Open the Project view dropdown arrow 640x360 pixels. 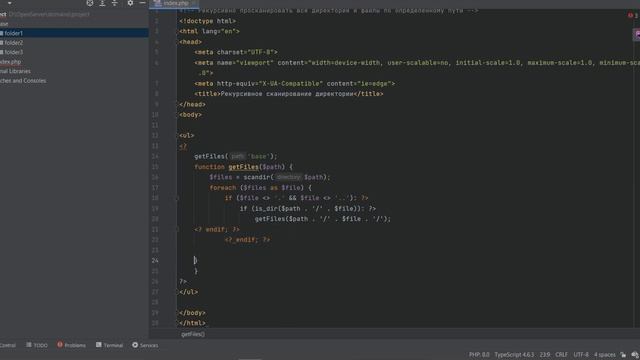tap(9, 3)
